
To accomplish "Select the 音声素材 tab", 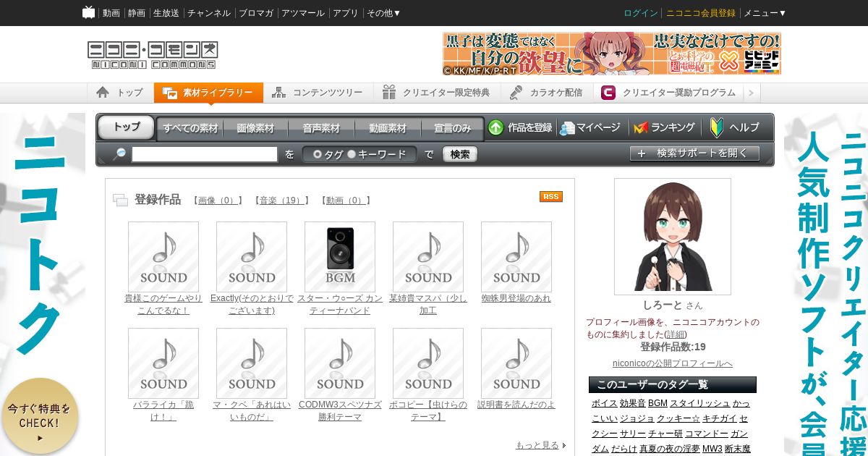I will coord(321,128).
